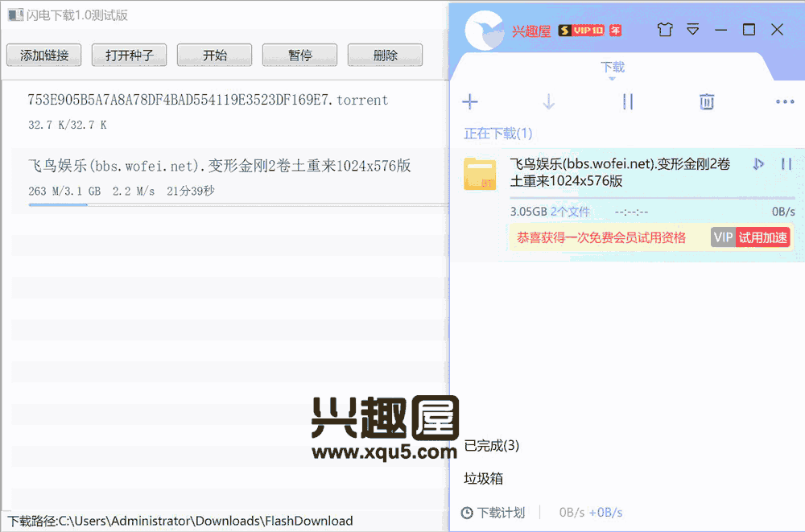Open the three-dots more options icon

[x=785, y=101]
